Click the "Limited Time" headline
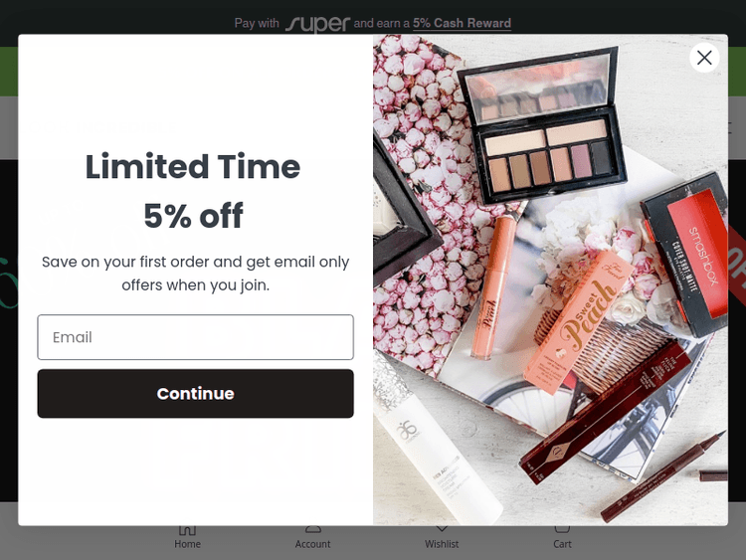This screenshot has height=560, width=746. pos(193,166)
